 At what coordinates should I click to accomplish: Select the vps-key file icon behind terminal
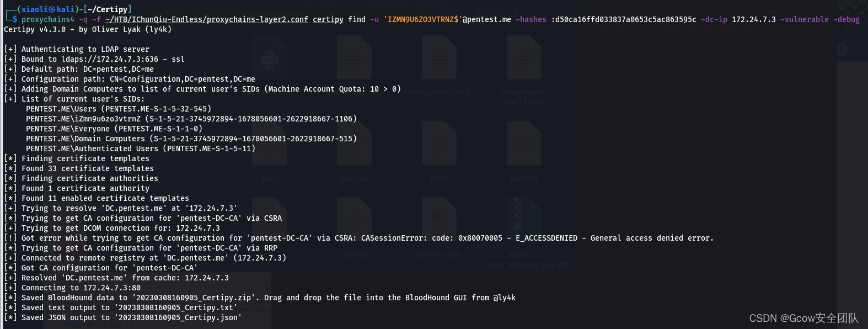(354, 220)
